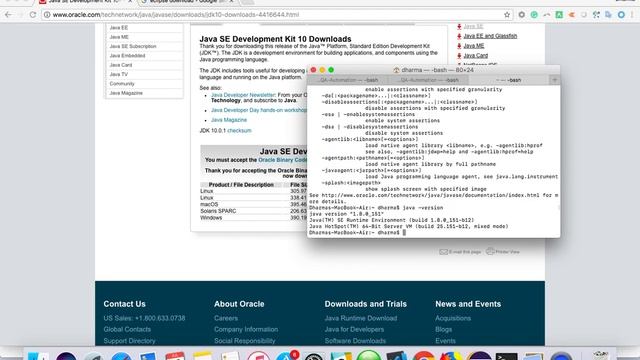Open Firefox from the Dock

(x=451, y=356)
